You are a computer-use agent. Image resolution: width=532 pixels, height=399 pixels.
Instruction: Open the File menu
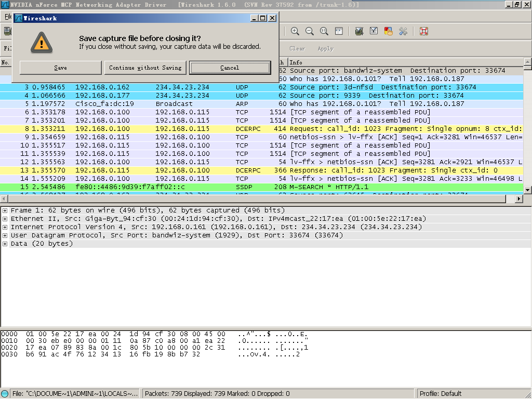coord(8,16)
